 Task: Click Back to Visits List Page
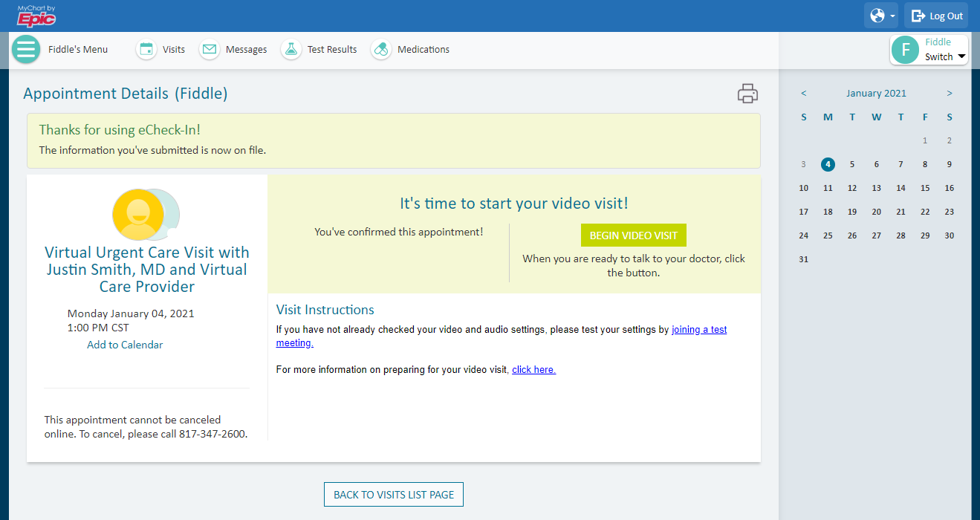(393, 495)
